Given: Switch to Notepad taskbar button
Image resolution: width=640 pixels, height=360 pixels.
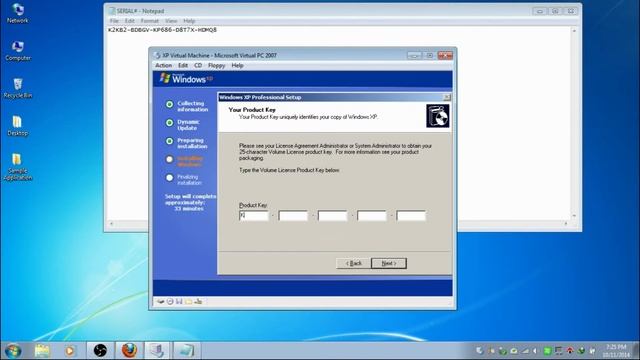Looking at the screenshot, I should [186, 351].
